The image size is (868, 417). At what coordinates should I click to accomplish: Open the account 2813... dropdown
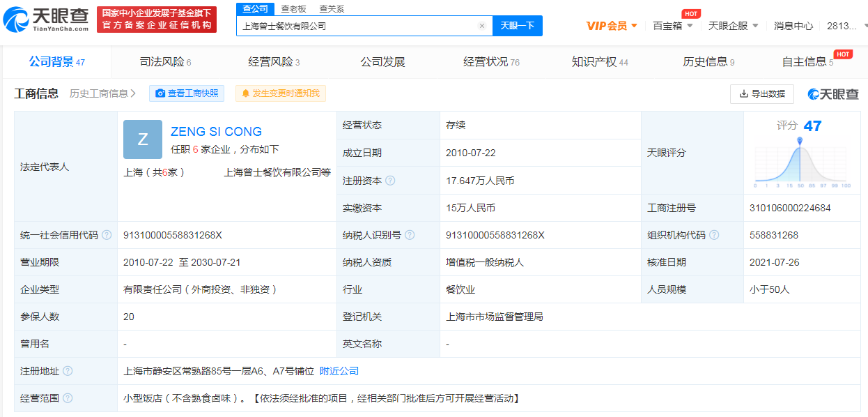(x=846, y=26)
